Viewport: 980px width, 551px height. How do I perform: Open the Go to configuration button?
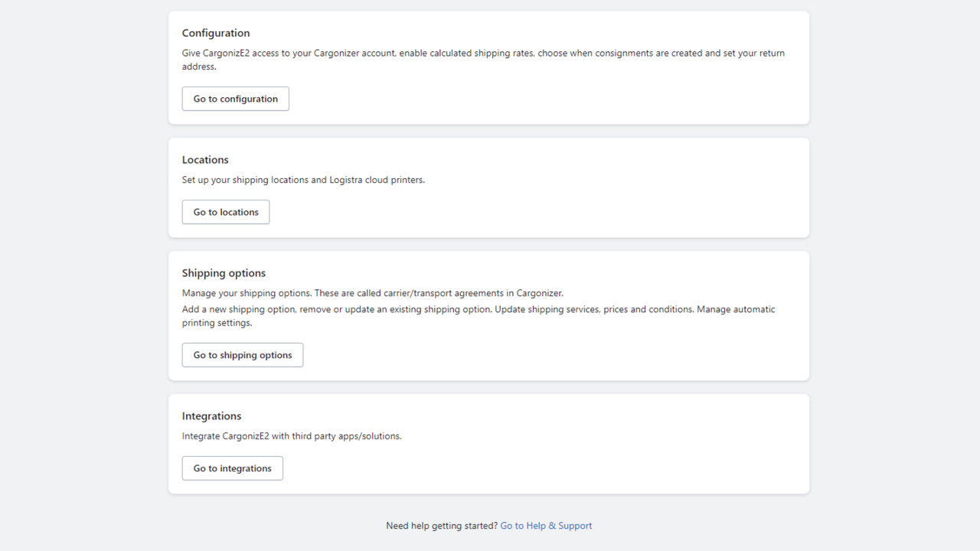click(235, 99)
